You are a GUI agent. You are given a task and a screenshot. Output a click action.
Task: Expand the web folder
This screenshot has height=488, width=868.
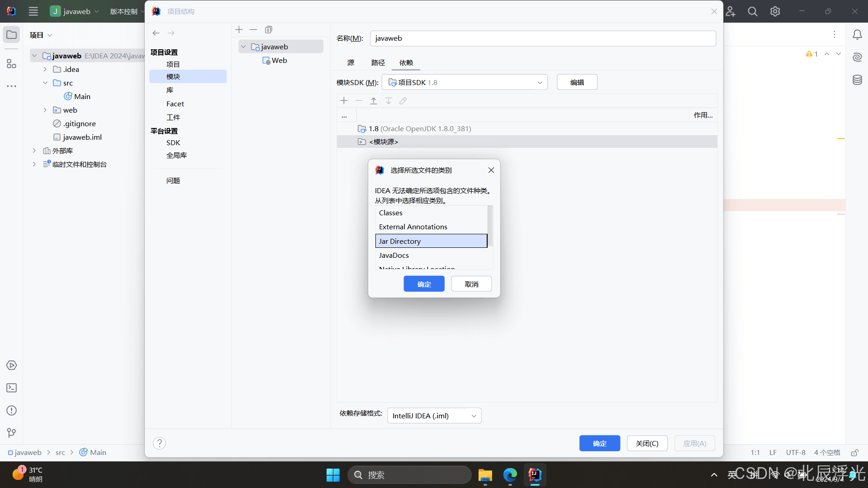[45, 110]
